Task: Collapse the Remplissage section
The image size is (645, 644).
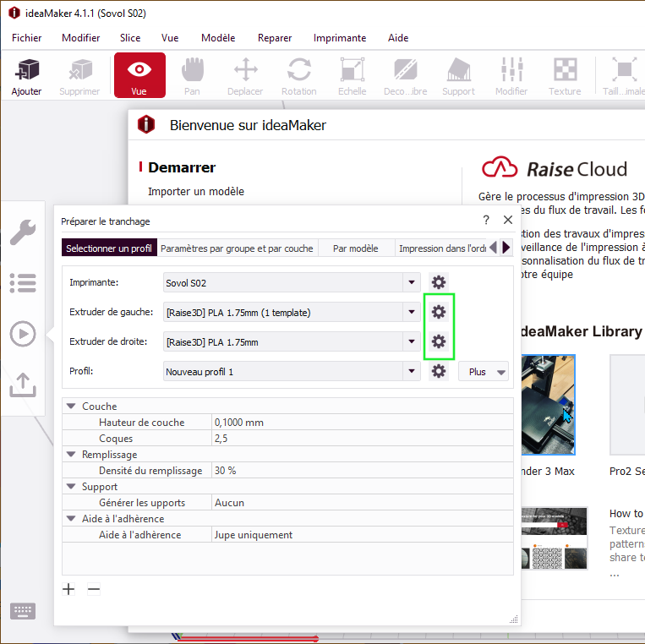Action: 71,455
